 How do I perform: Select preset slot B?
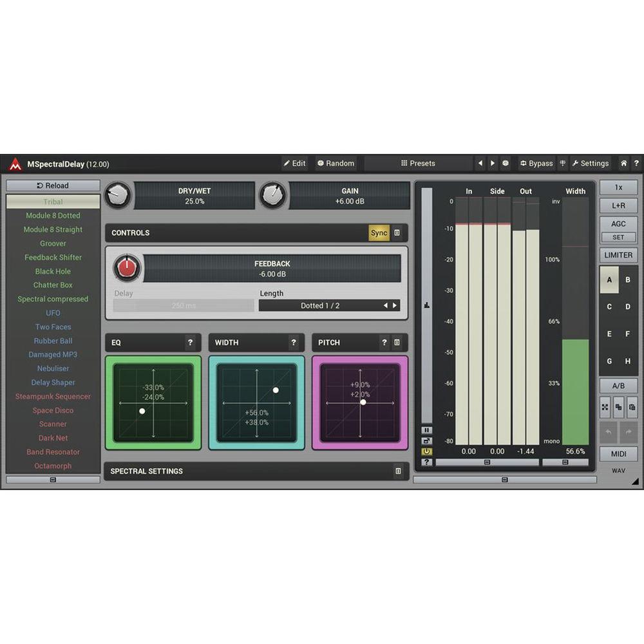pos(628,280)
